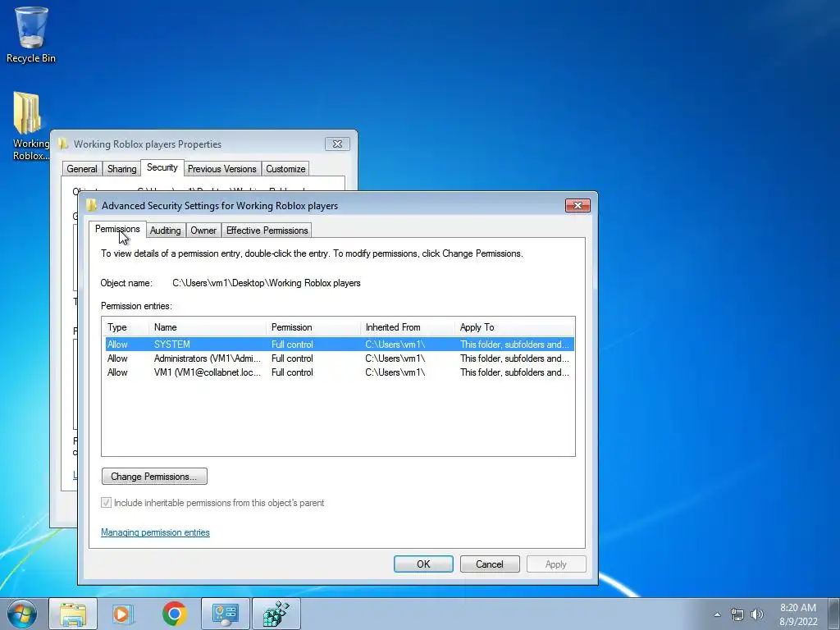Click the Apply To column header
Viewport: 840px width, 630px height.
pos(514,327)
